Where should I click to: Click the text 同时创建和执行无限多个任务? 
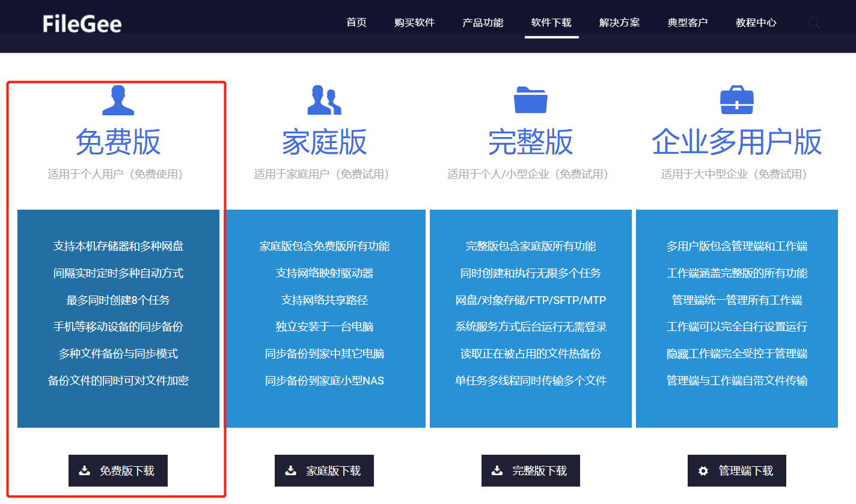click(x=531, y=273)
